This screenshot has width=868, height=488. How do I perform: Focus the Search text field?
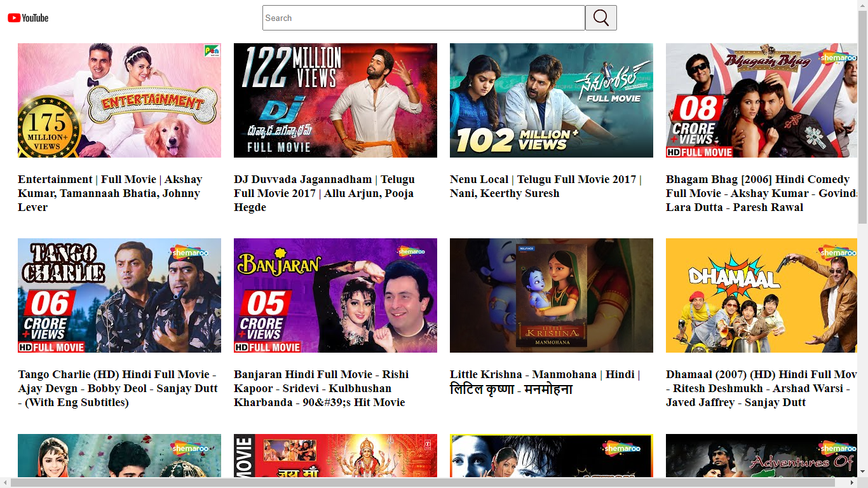(423, 18)
